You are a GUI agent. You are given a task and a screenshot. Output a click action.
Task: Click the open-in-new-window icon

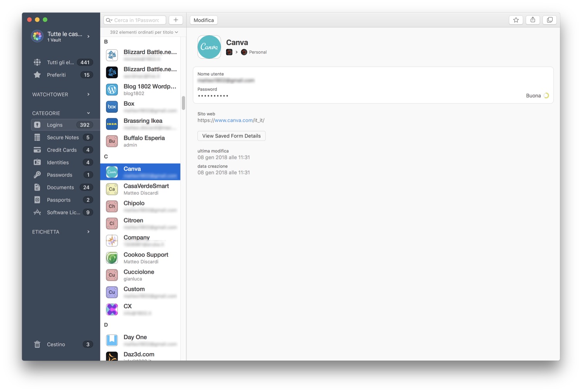(x=550, y=20)
